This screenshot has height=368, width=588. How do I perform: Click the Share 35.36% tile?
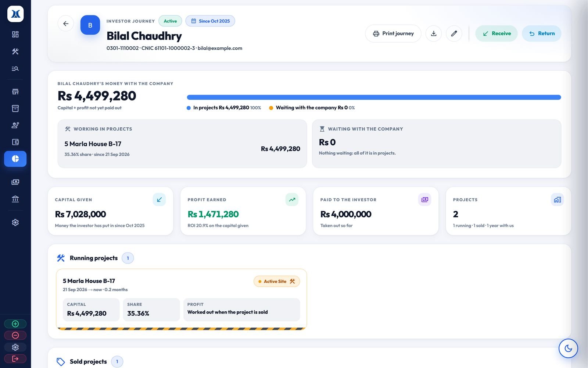(151, 309)
